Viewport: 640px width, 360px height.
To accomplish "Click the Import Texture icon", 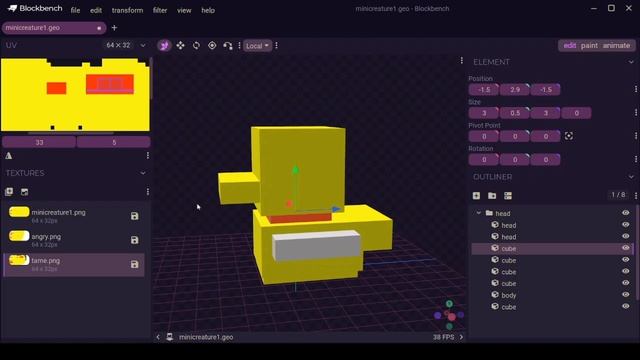I will point(24,192).
